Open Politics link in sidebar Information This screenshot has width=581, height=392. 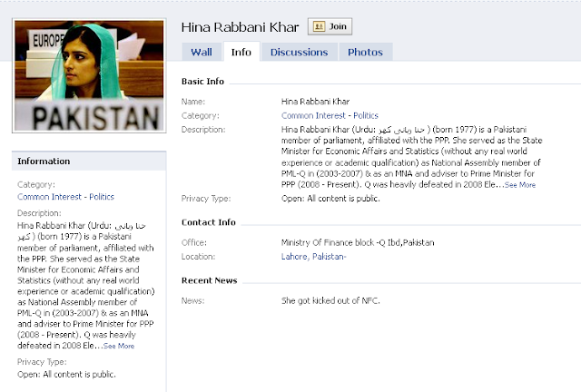[102, 197]
